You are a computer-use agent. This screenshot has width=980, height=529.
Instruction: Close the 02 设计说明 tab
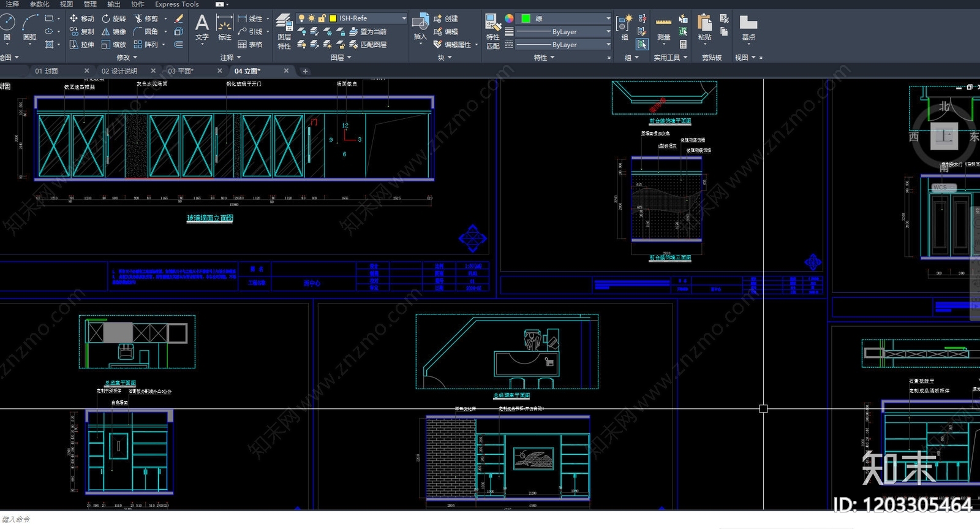coord(153,71)
